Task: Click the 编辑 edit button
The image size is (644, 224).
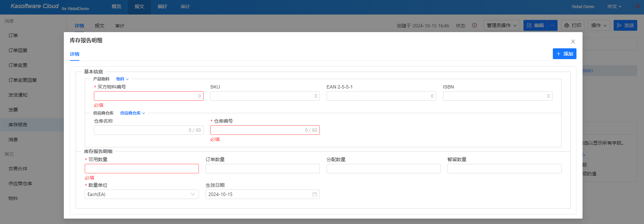Action: tap(535, 25)
